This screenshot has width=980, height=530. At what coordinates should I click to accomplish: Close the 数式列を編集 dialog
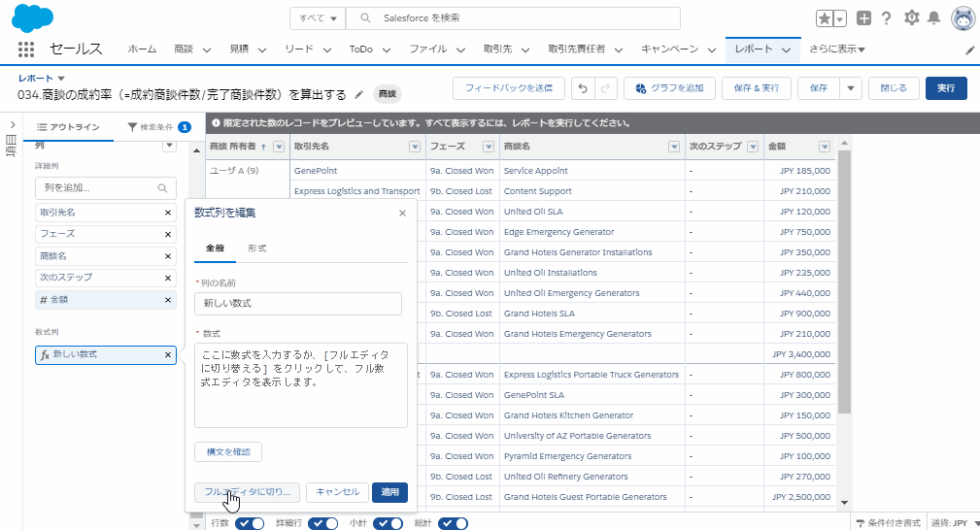coord(402,214)
